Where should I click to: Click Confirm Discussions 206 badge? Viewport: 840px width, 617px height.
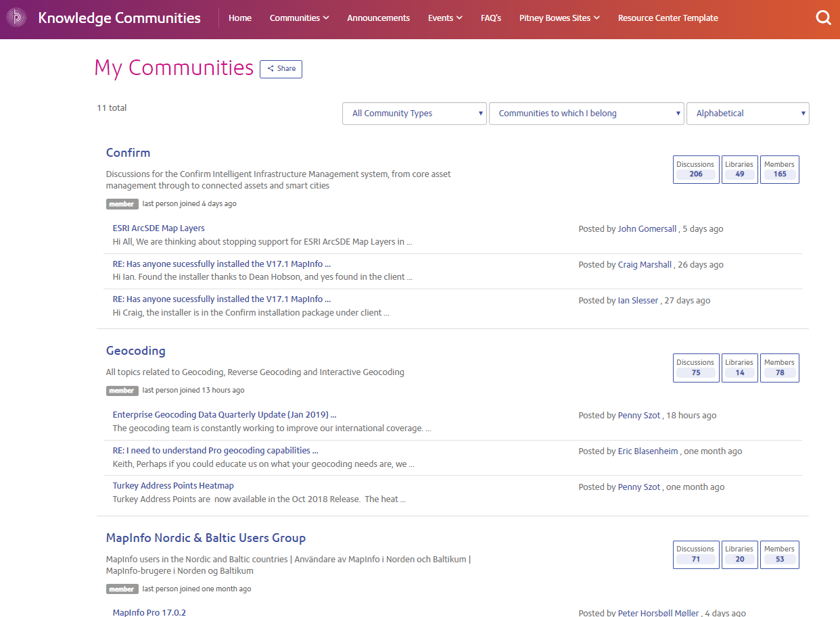pyautogui.click(x=696, y=170)
